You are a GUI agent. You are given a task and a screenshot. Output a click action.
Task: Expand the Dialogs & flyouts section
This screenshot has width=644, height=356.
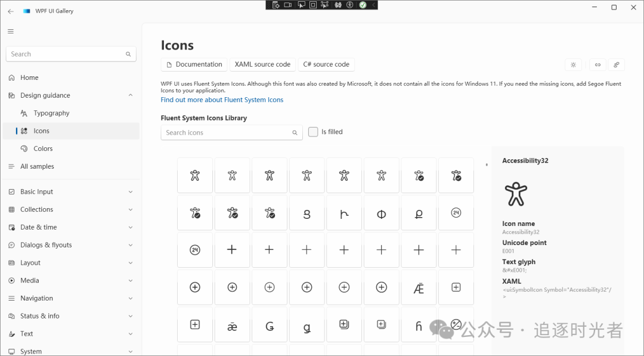pos(71,245)
